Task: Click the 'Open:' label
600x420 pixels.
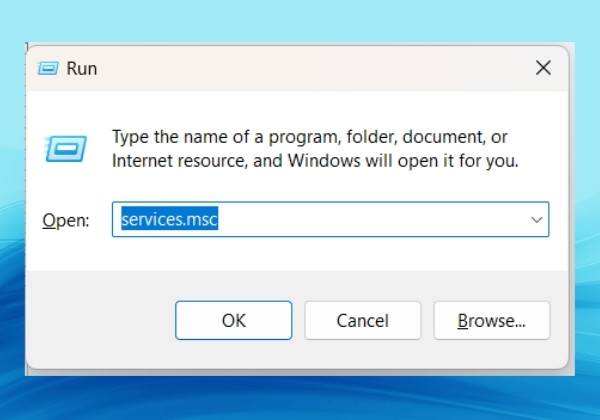Action: coord(66,220)
